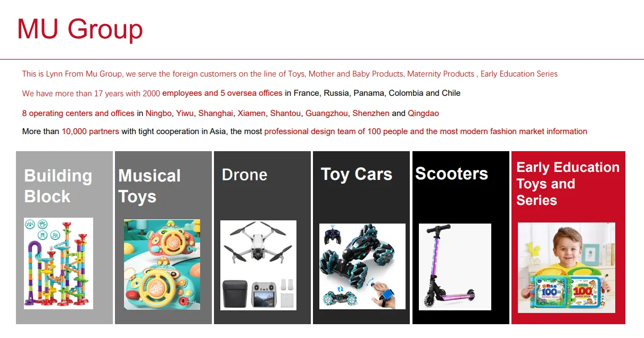Click the red Early Education panel background
Screen dimensions: 644x338
[568, 318]
